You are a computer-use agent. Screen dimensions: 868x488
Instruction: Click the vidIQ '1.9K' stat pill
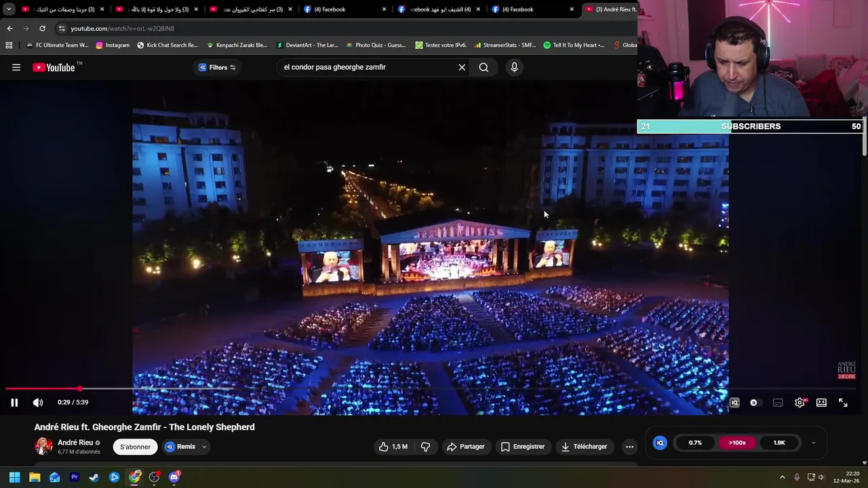pos(779,443)
